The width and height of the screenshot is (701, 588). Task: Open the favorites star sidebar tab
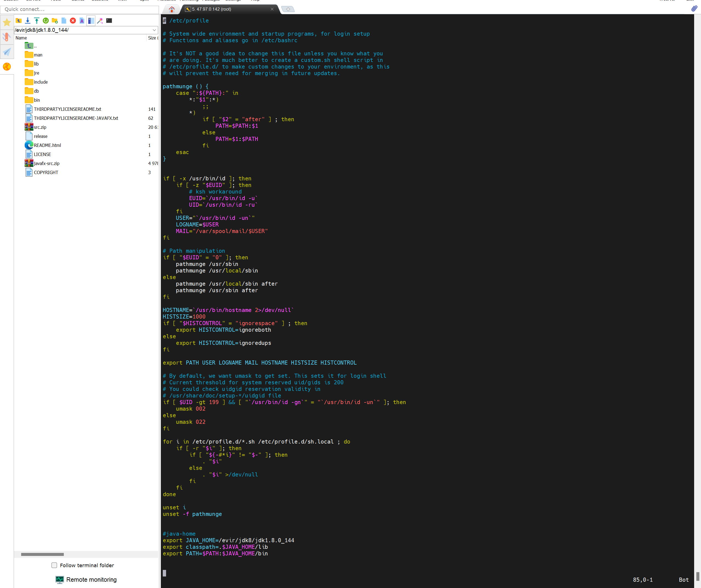[7, 23]
